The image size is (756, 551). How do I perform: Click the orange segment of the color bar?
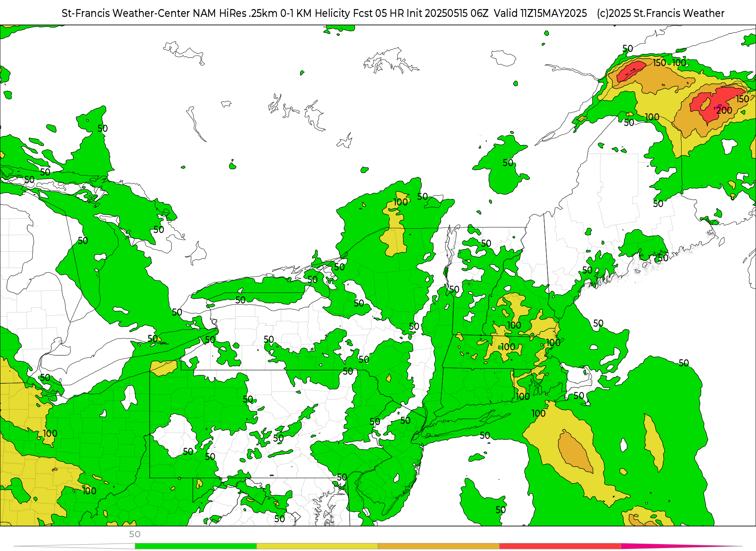(x=439, y=546)
